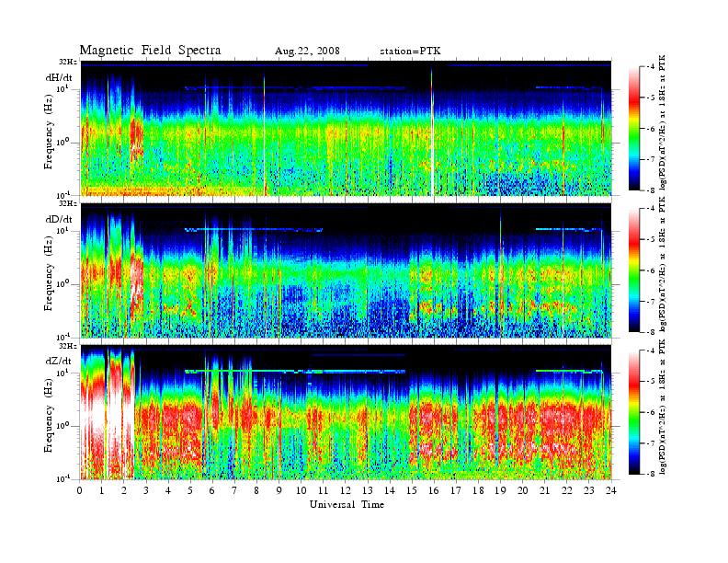Click hour '3' on the time axis
The image size is (728, 563).
(x=146, y=490)
